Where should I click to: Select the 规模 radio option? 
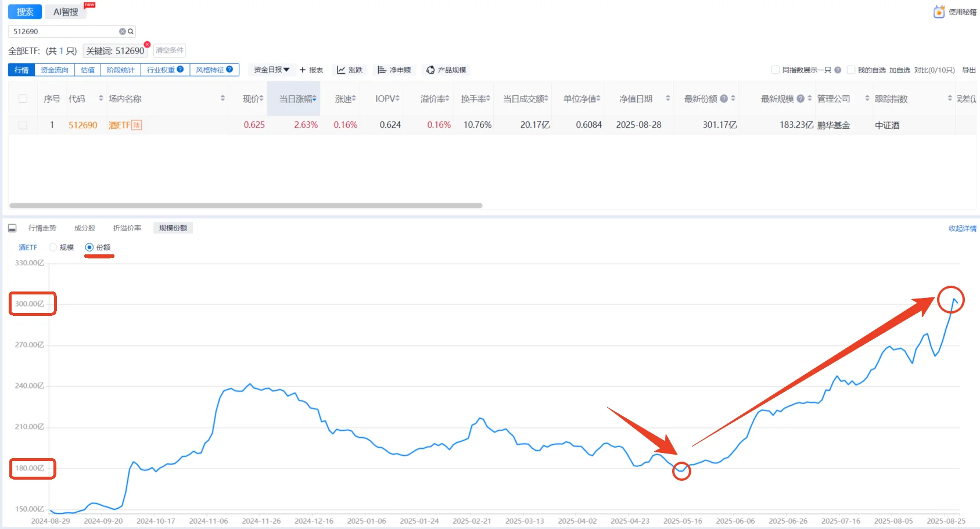[53, 247]
